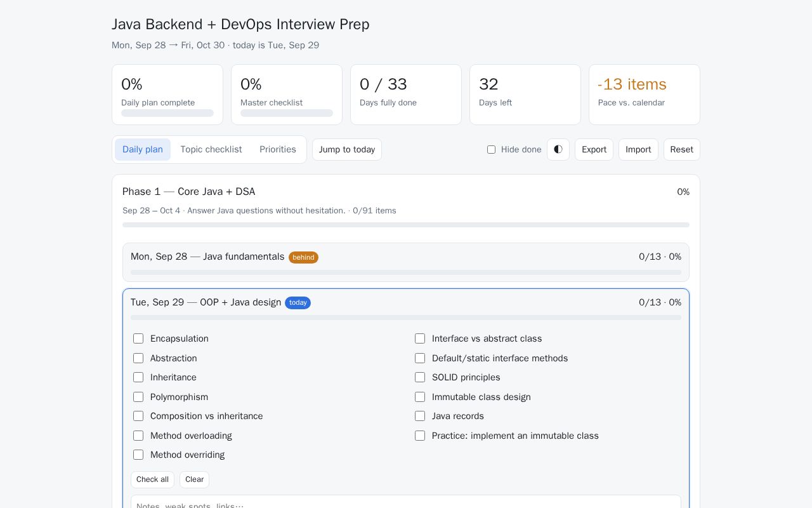The height and width of the screenshot is (508, 812).
Task: Click the Master checklist progress bar
Action: coord(287,113)
